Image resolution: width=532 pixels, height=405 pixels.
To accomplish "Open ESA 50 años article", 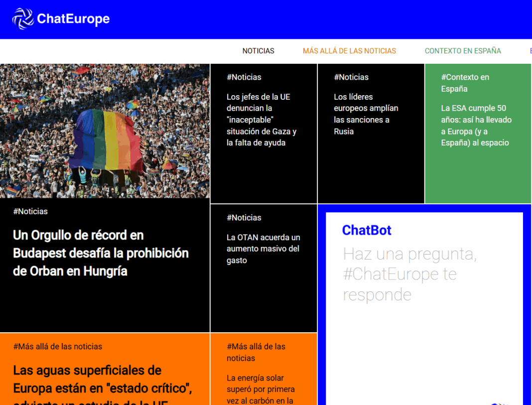I will (x=476, y=125).
